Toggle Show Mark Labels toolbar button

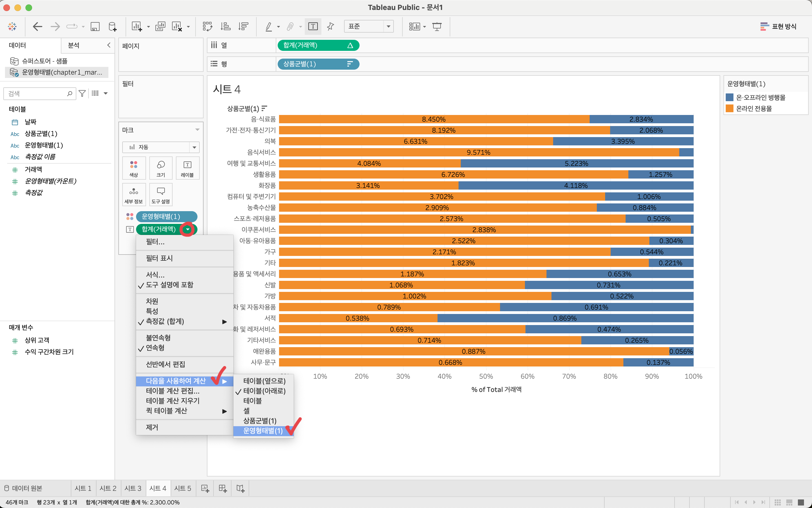point(313,27)
